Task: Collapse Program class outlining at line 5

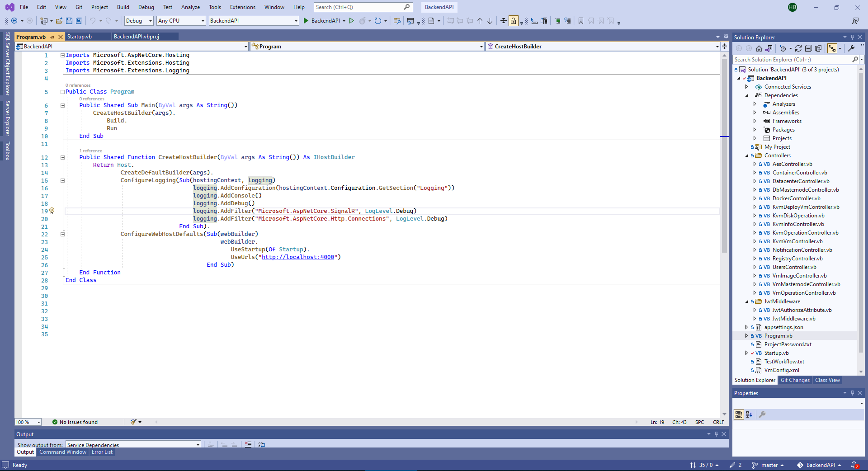Action: pyautogui.click(x=63, y=92)
